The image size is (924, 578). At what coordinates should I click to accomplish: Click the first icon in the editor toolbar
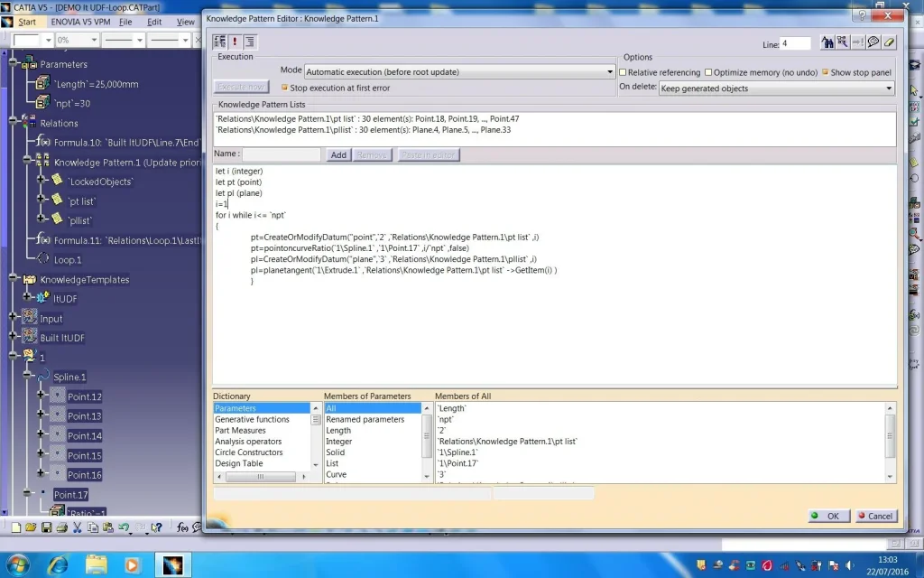(x=220, y=42)
